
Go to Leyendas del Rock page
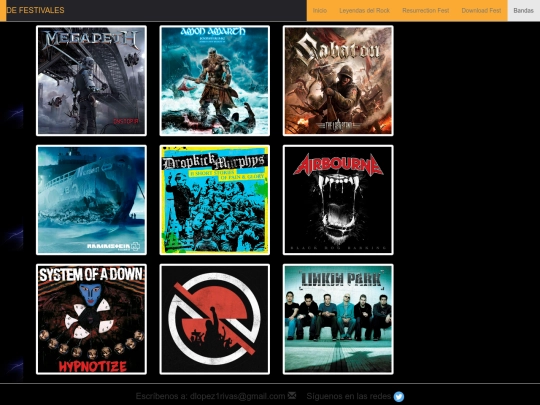pos(364,10)
